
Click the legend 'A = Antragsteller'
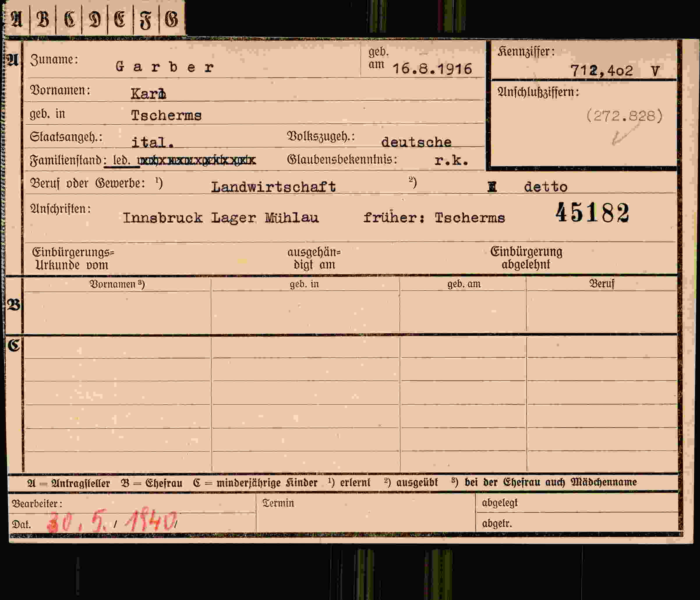[x=69, y=483]
